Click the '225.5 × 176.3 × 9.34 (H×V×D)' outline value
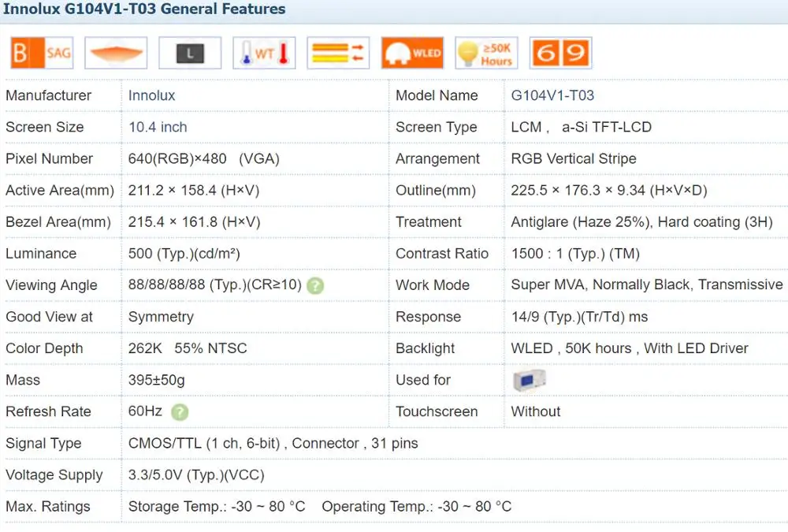Image resolution: width=788 pixels, height=532 pixels. 608,191
